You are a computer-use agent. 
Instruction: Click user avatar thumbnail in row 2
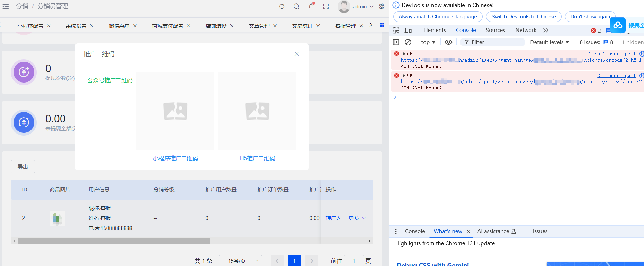pyautogui.click(x=57, y=218)
